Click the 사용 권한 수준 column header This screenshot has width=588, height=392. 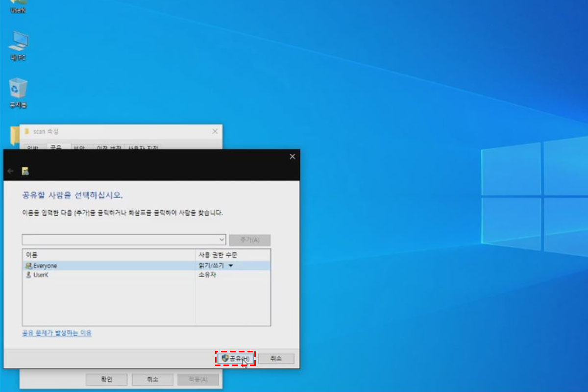[233, 255]
